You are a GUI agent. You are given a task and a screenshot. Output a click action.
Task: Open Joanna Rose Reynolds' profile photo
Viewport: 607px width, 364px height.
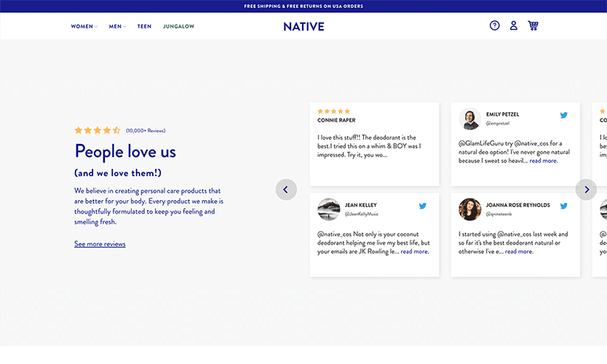[x=469, y=210]
